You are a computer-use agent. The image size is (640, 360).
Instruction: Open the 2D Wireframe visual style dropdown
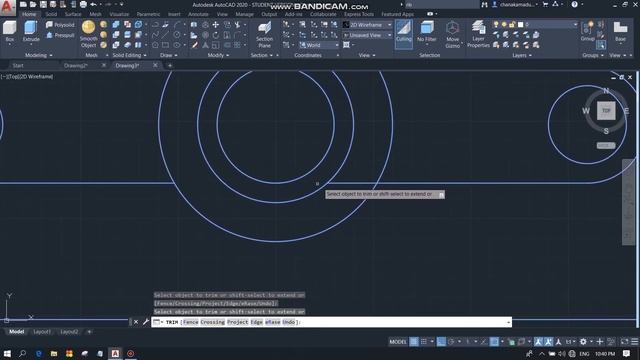click(x=367, y=25)
